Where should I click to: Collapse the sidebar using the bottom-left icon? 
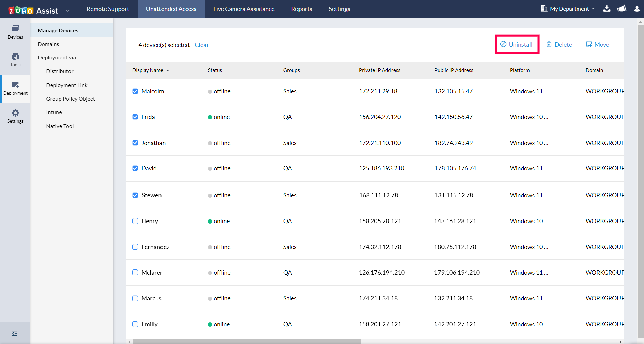(15, 333)
